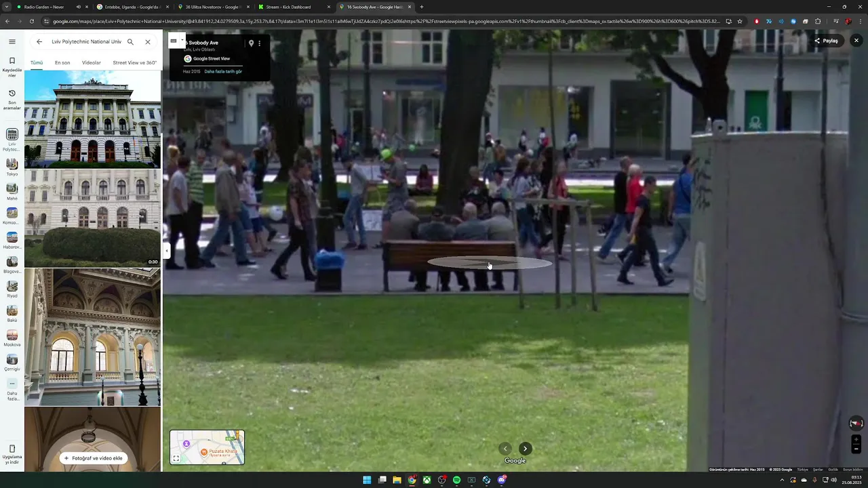
Task: Share Street View with Paylaş button
Action: click(x=827, y=41)
